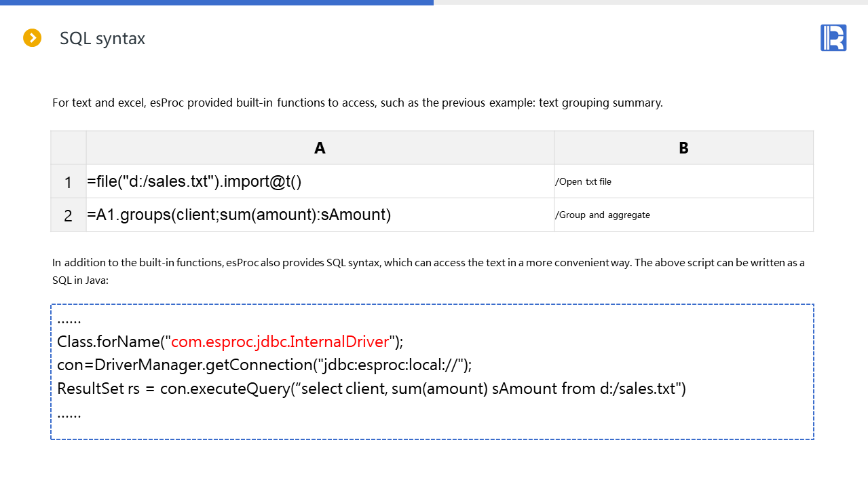The width and height of the screenshot is (868, 489).
Task: Click the top ellipsis in code box
Action: point(69,318)
